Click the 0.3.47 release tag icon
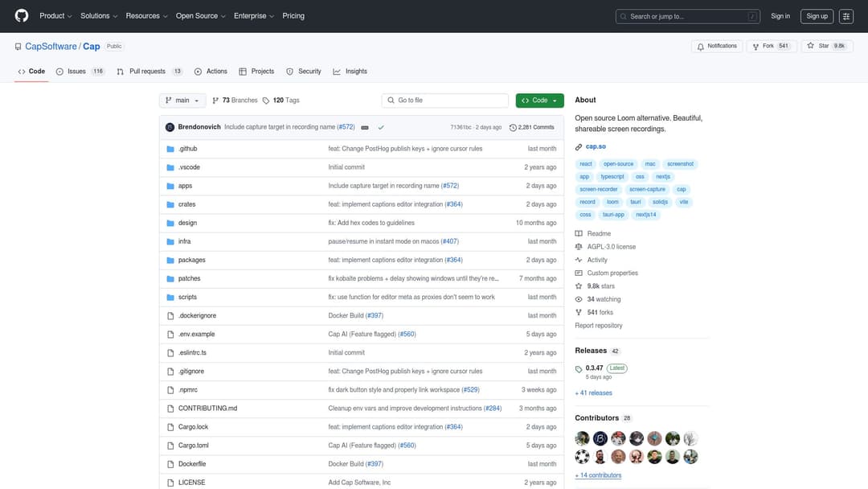Screen dimensions: 868x489 click(x=579, y=369)
